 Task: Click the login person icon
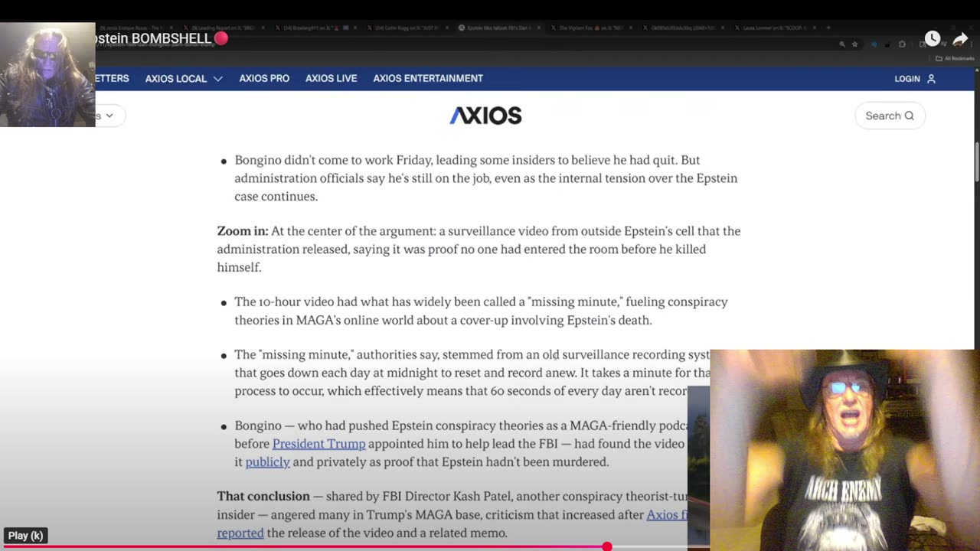931,79
